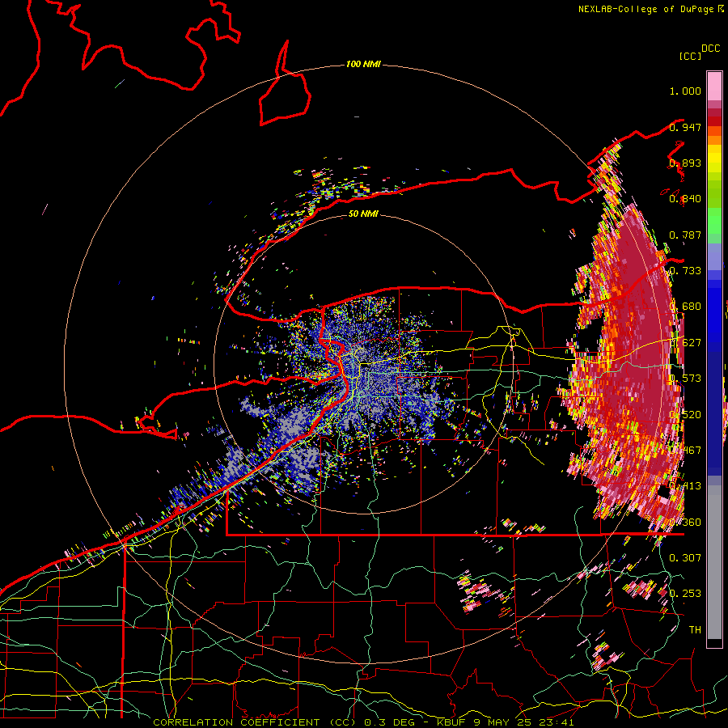
Task: Click the 0.307 scale value
Action: pyautogui.click(x=685, y=557)
